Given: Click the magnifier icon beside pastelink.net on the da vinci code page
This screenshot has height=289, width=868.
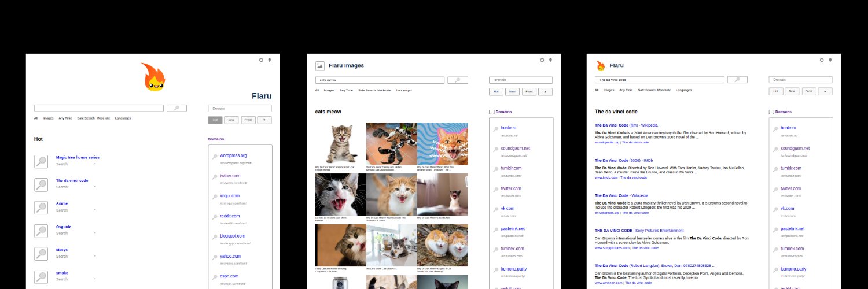Looking at the screenshot, I should point(775,230).
